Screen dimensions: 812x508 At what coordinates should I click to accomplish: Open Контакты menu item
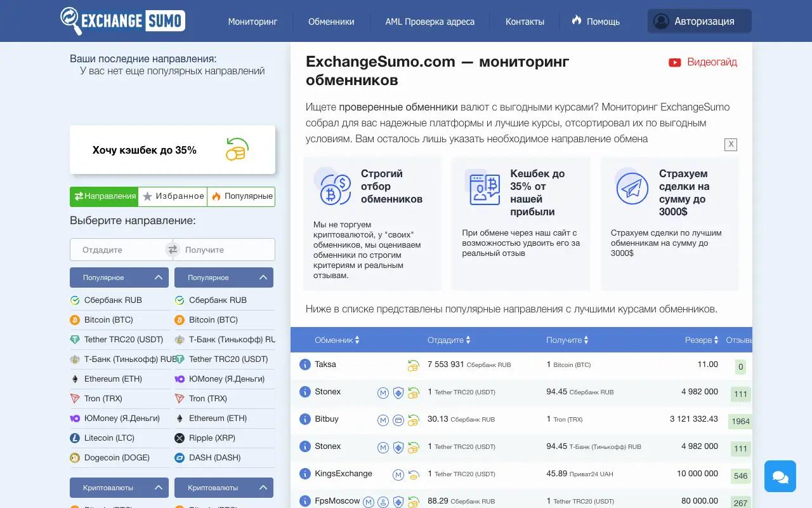click(525, 22)
